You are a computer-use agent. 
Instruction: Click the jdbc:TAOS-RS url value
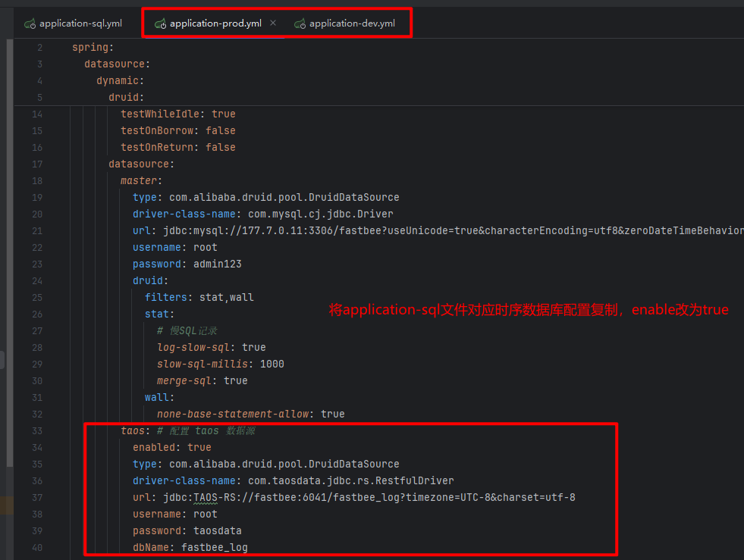pyautogui.click(x=369, y=497)
